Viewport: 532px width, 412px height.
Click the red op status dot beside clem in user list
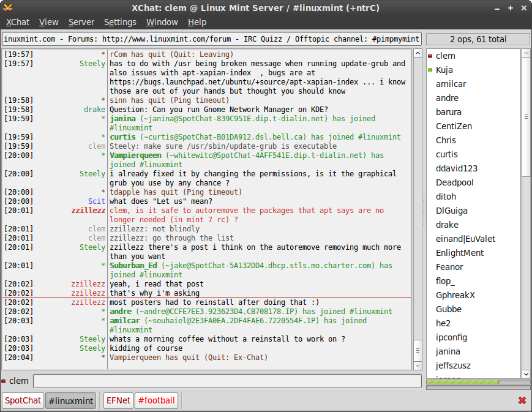pos(430,56)
